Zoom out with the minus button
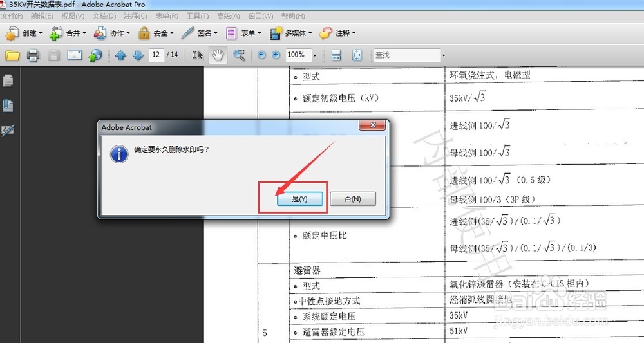The image size is (644, 343). [x=261, y=55]
